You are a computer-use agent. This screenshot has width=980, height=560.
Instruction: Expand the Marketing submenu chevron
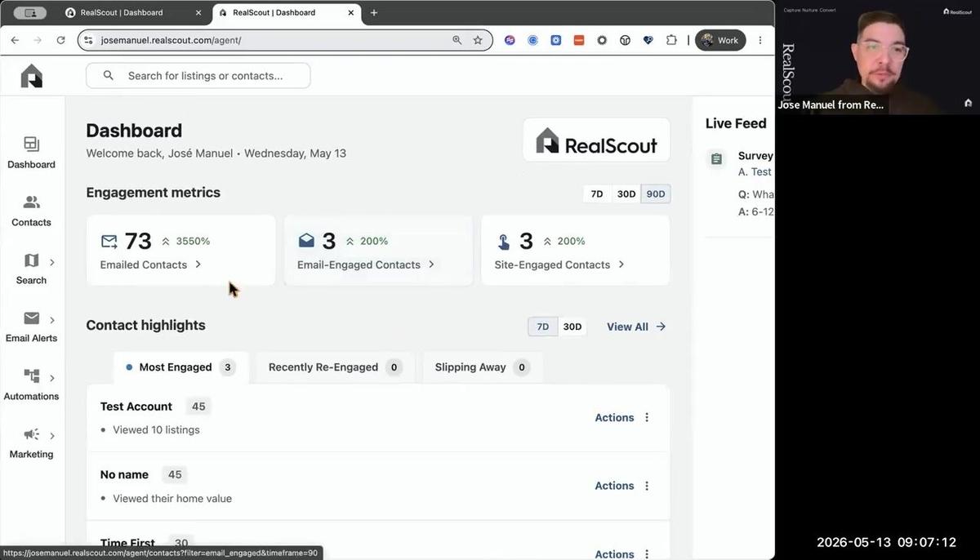[x=52, y=436]
